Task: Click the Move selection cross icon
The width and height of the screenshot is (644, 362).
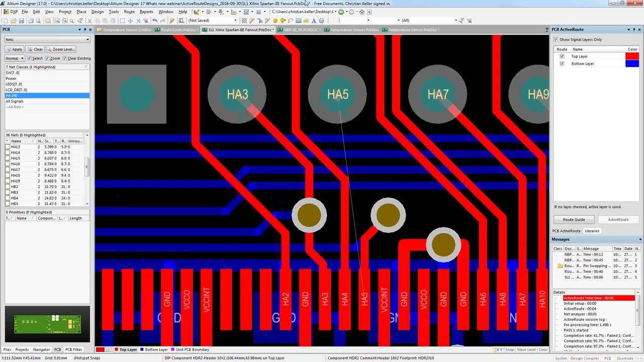Action: (130, 21)
